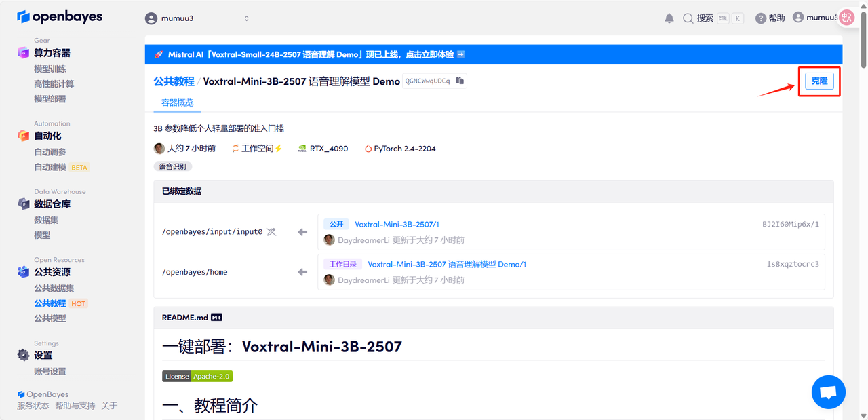Click the unbind icon next to input0
868x420 pixels.
click(271, 232)
